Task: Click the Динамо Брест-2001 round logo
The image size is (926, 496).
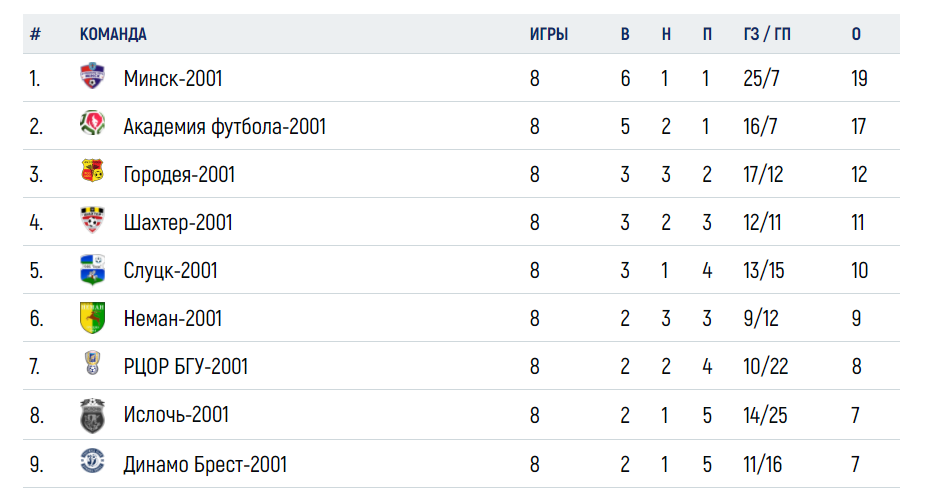Action: (x=92, y=461)
